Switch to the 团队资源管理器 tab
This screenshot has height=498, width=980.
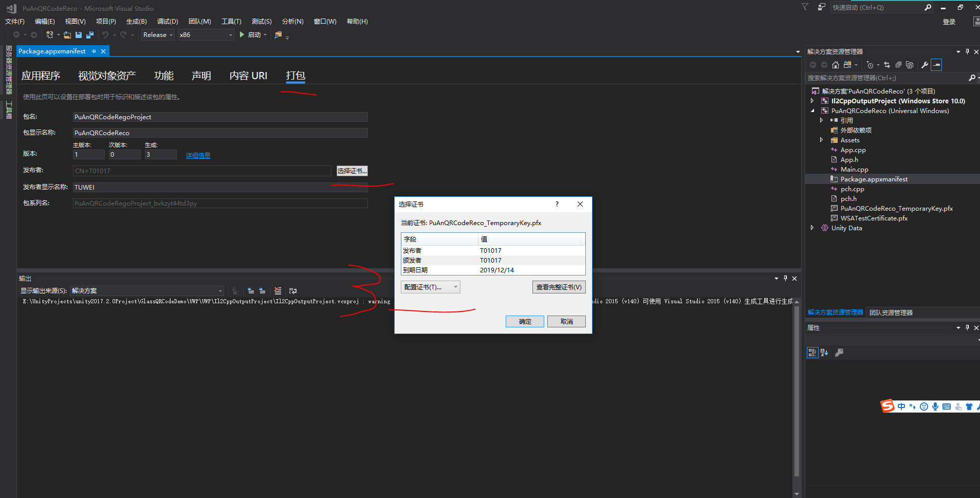[891, 312]
